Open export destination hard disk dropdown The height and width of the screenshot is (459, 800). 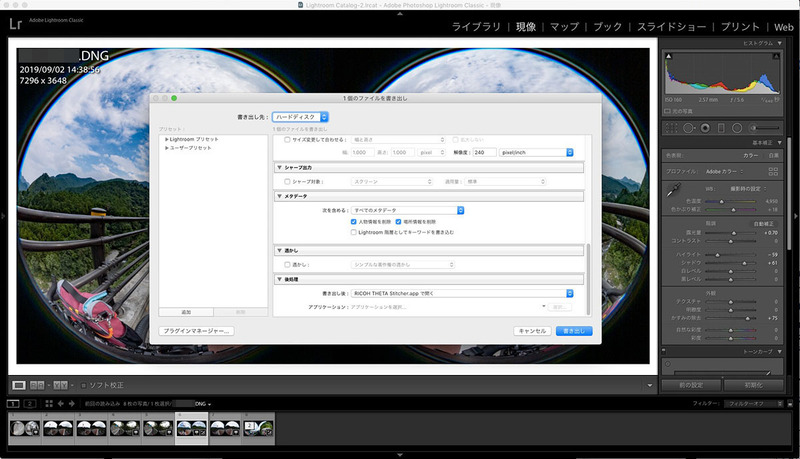(x=300, y=117)
